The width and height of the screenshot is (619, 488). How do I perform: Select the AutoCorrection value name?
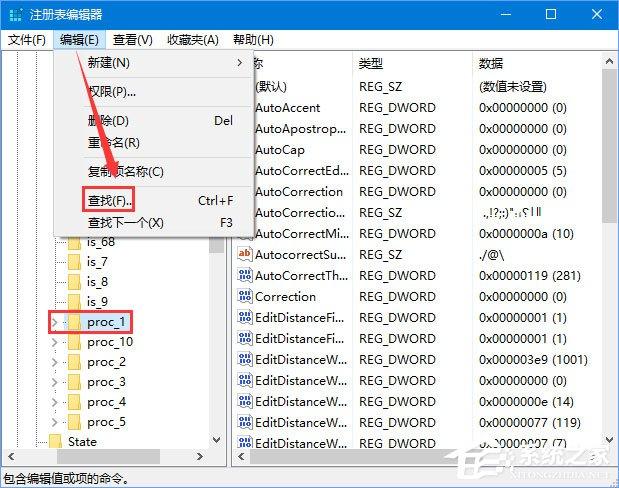(x=298, y=192)
